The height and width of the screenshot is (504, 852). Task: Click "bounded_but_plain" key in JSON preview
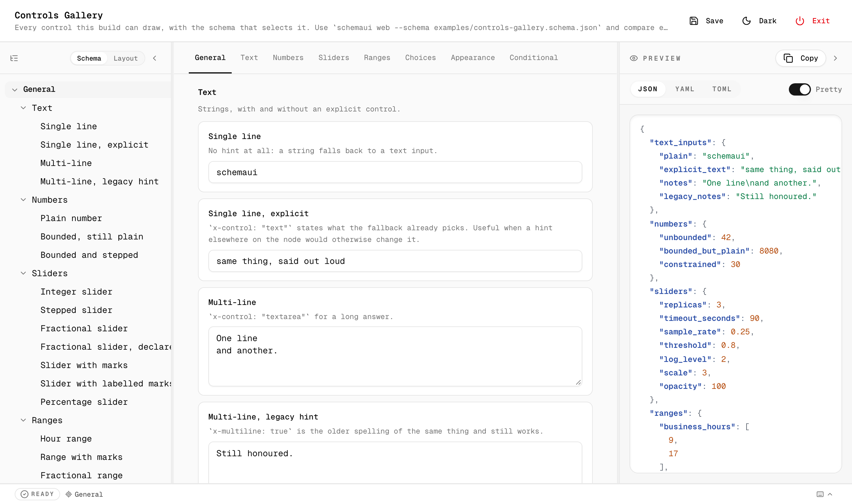[704, 251]
